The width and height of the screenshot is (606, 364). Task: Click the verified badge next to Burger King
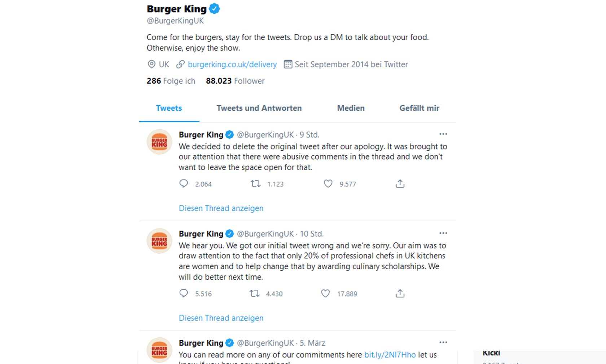pos(214,8)
